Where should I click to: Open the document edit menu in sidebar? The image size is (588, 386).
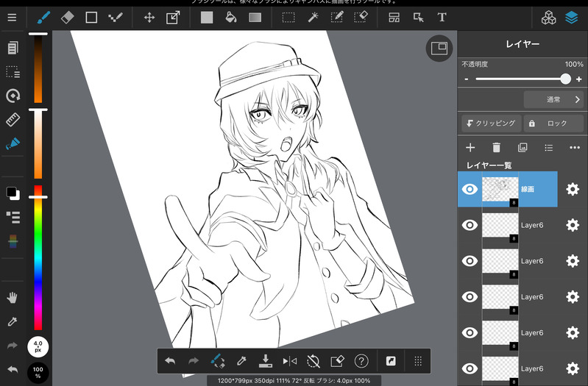[x=13, y=48]
